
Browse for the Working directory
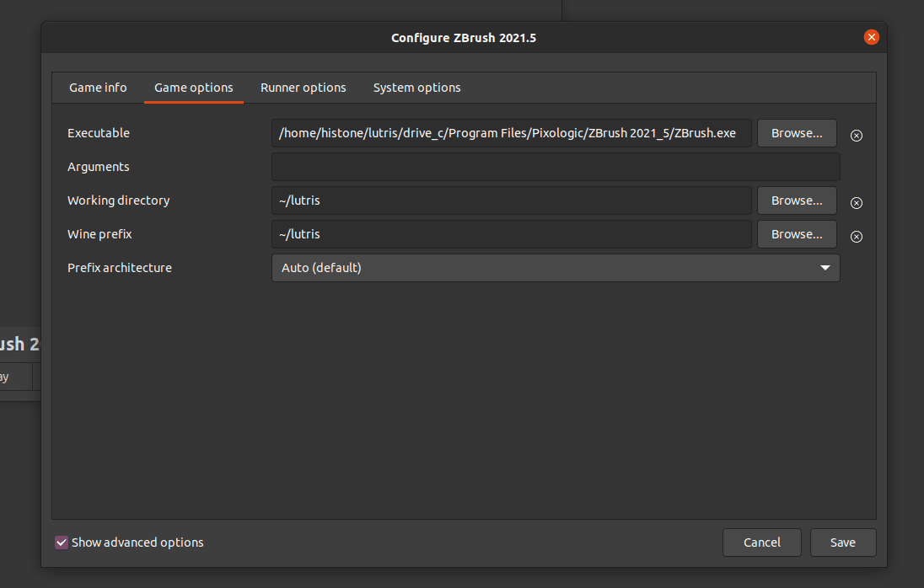point(797,200)
